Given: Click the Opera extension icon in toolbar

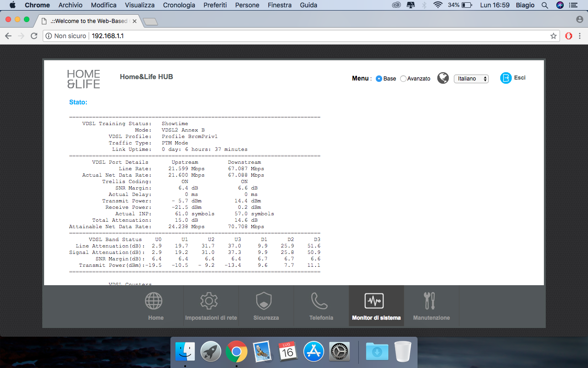Looking at the screenshot, I should [568, 36].
